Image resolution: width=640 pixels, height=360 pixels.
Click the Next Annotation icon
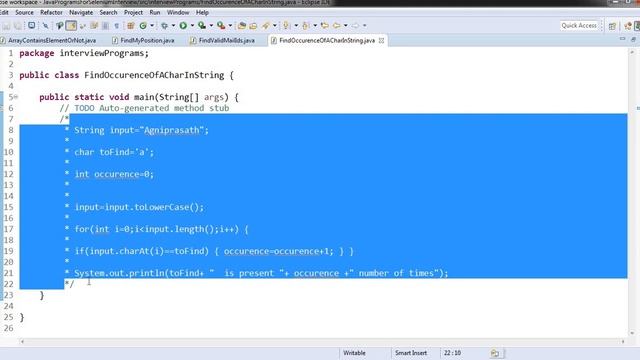pyautogui.click(x=287, y=26)
